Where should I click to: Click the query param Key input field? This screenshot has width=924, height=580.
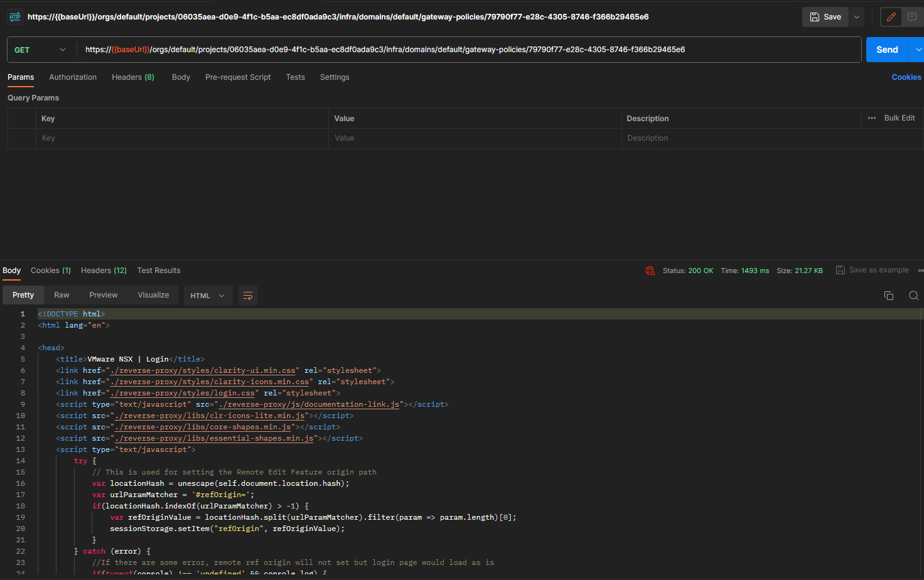pyautogui.click(x=182, y=138)
